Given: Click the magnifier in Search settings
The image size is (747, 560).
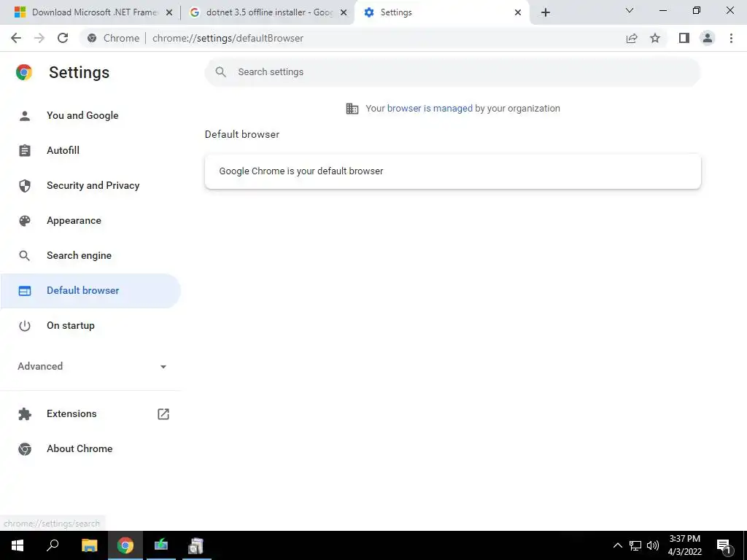Looking at the screenshot, I should (x=220, y=72).
